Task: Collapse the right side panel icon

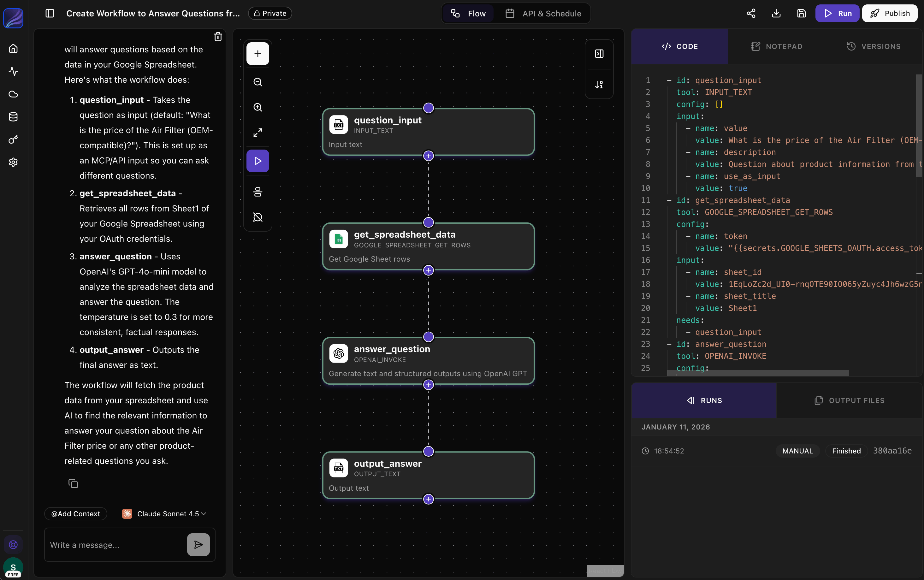Action: 599,54
